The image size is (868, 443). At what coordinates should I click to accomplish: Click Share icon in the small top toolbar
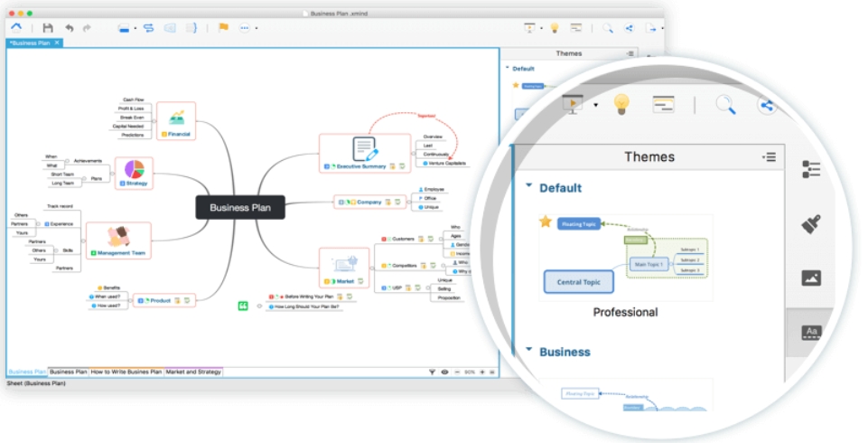[630, 28]
